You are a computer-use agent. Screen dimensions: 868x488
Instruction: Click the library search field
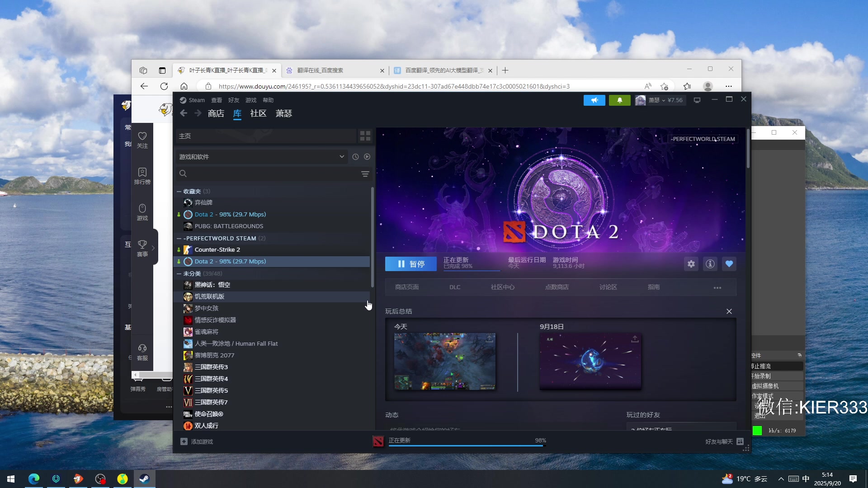point(267,174)
